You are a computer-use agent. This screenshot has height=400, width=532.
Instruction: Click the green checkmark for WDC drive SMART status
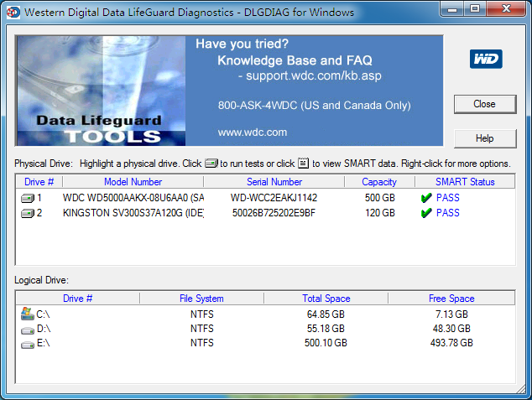(426, 198)
